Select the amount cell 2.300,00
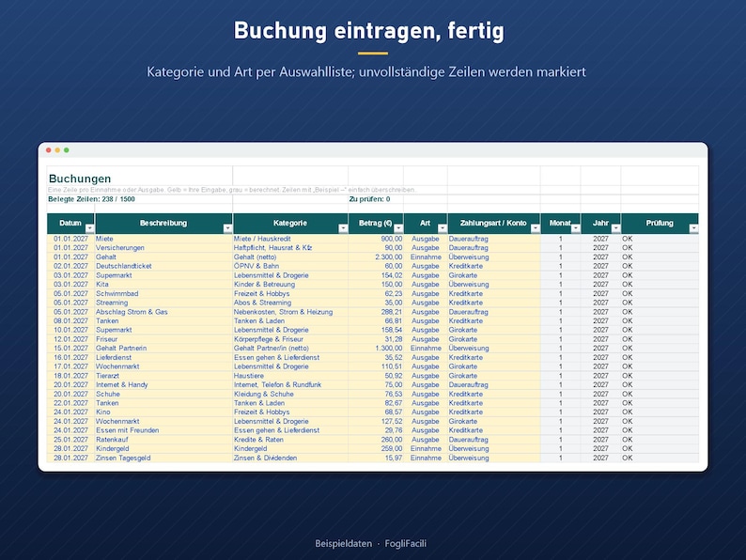 tap(376, 257)
